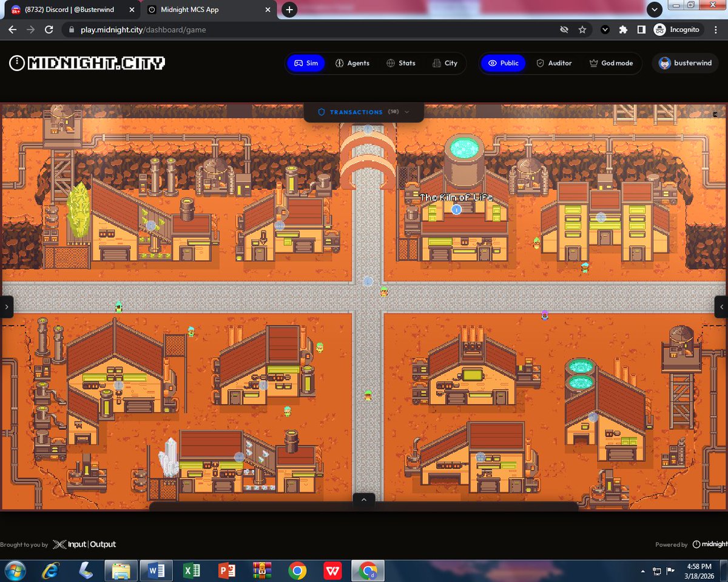Expand the right side panel arrow
The width and height of the screenshot is (728, 582).
pos(721,307)
